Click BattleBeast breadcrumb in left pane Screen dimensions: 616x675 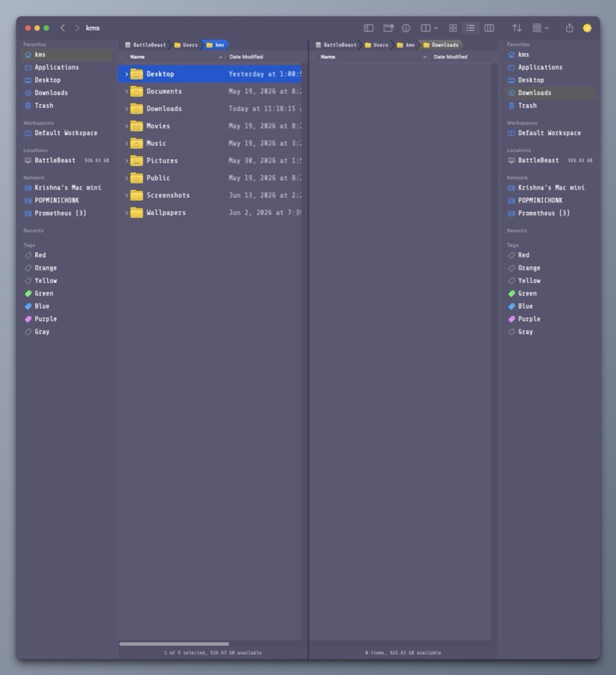click(146, 45)
